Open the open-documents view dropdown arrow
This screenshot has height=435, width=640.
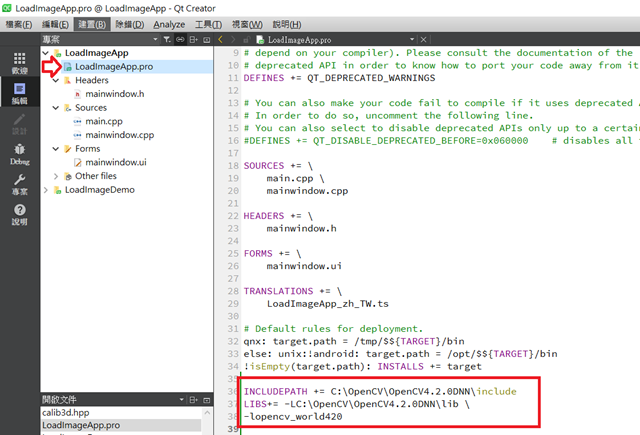181,399
